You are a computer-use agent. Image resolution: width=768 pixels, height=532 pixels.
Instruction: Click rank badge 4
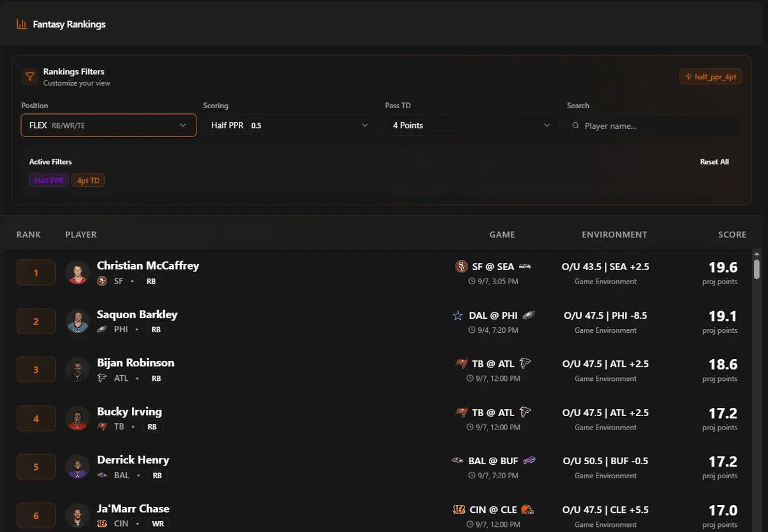coord(36,419)
